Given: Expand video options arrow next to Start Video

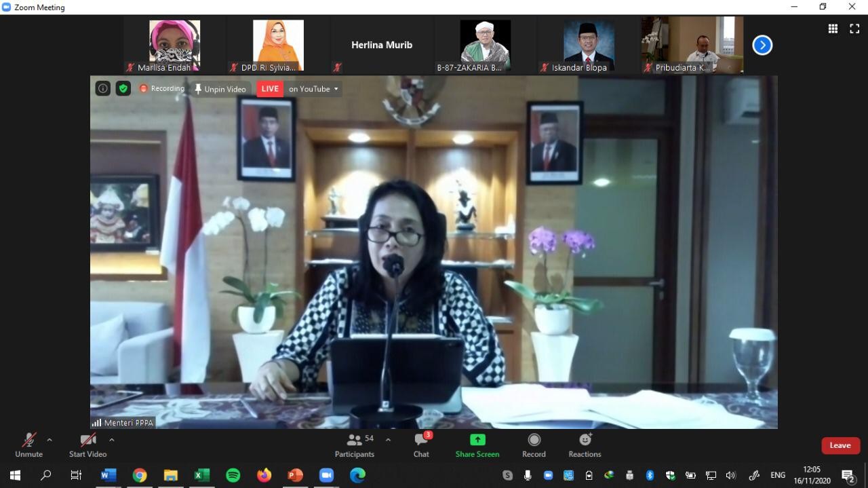Looking at the screenshot, I should click(x=112, y=440).
